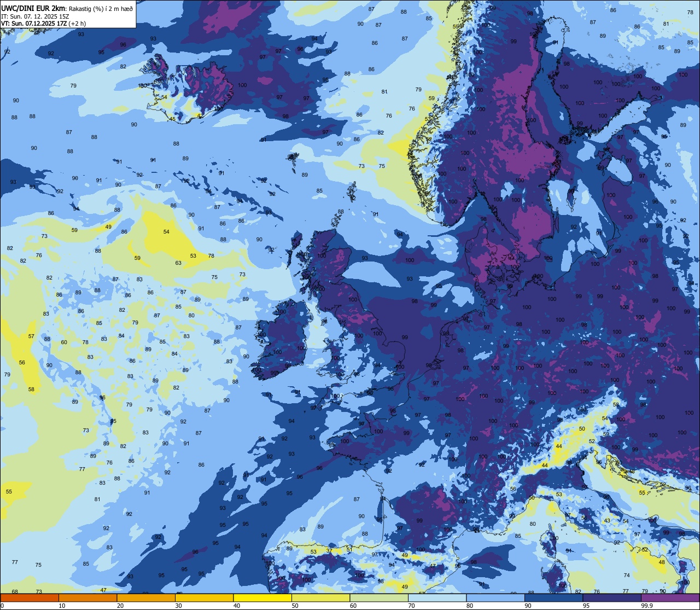
Task: Click the "37" humidity value over northern Spain
Action: pos(329,550)
